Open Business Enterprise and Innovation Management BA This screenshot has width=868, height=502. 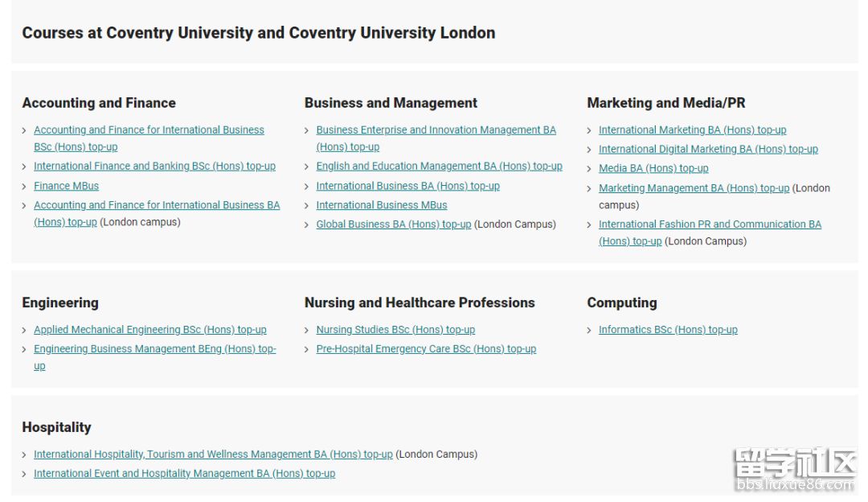436,130
